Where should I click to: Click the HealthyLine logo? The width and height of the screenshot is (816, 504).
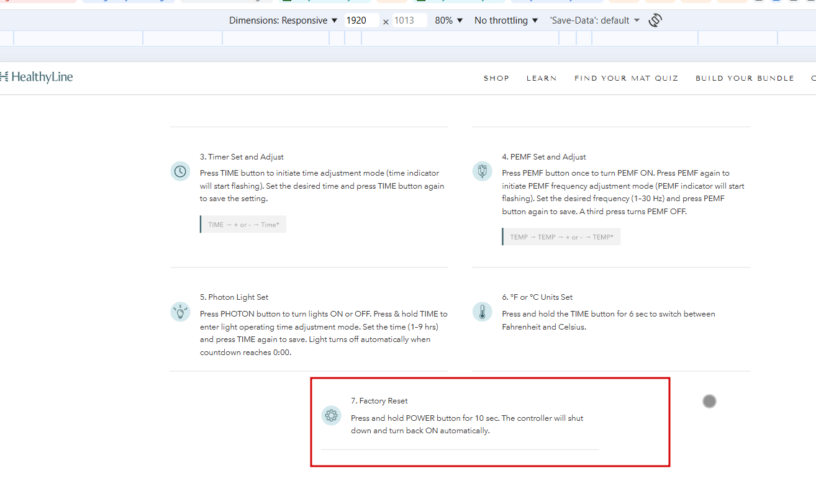36,77
